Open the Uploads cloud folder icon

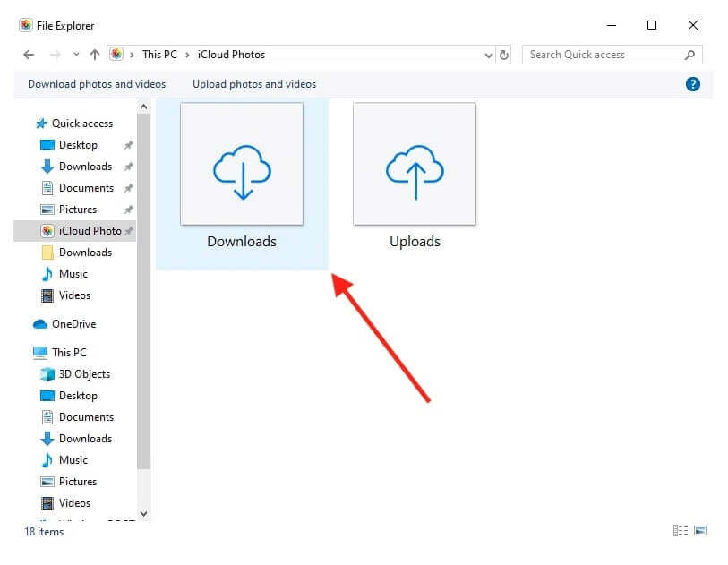[415, 164]
